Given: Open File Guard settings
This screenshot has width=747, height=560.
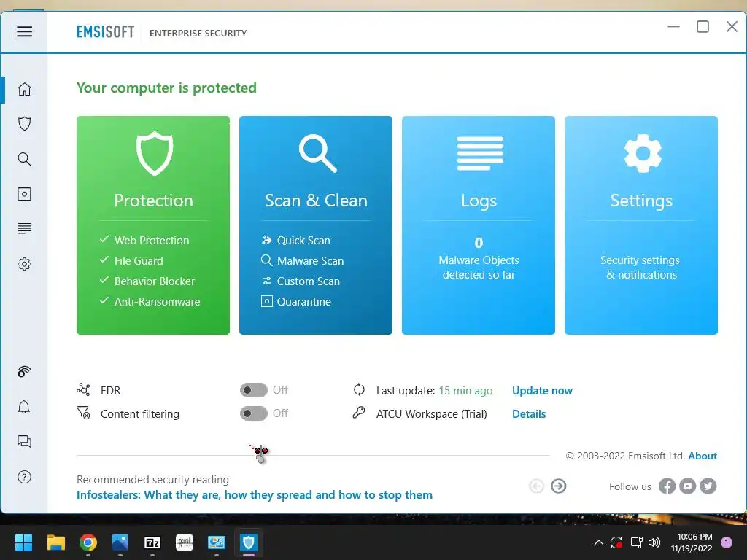Looking at the screenshot, I should [139, 261].
